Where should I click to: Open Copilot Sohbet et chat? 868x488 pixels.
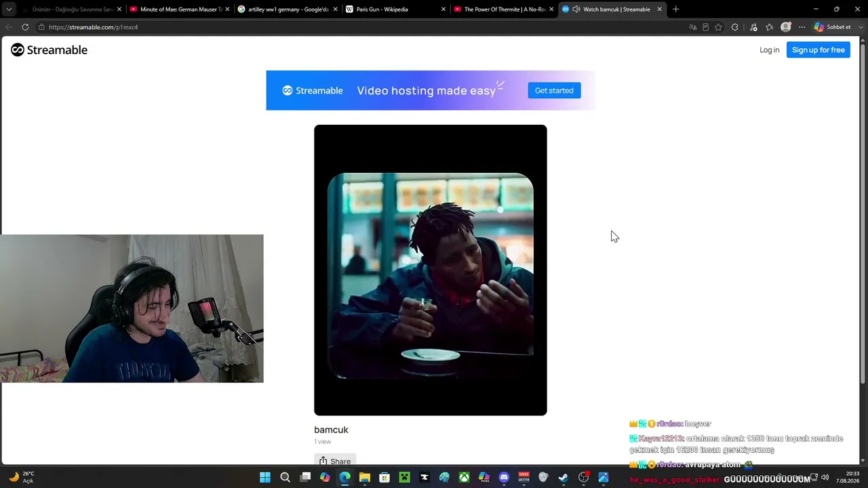(x=832, y=27)
